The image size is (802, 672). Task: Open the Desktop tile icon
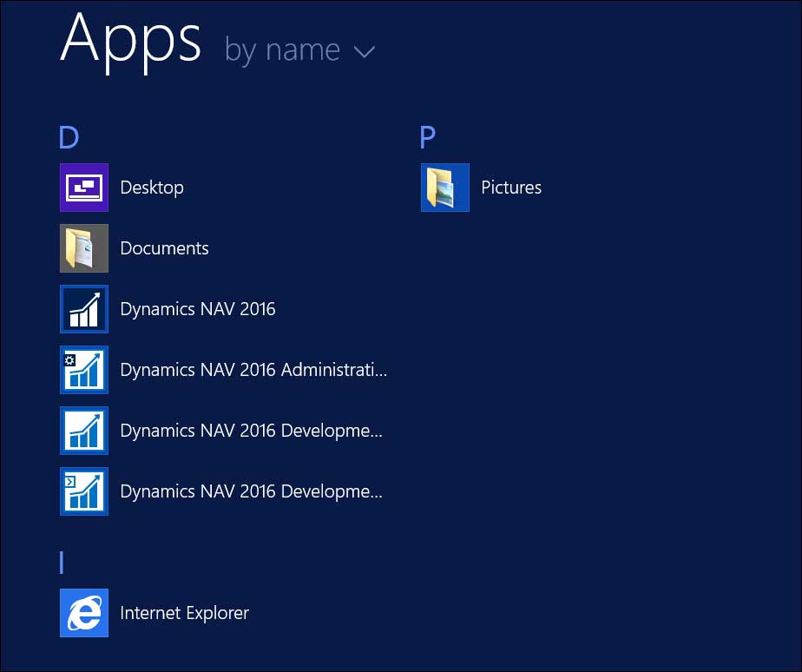click(x=83, y=187)
